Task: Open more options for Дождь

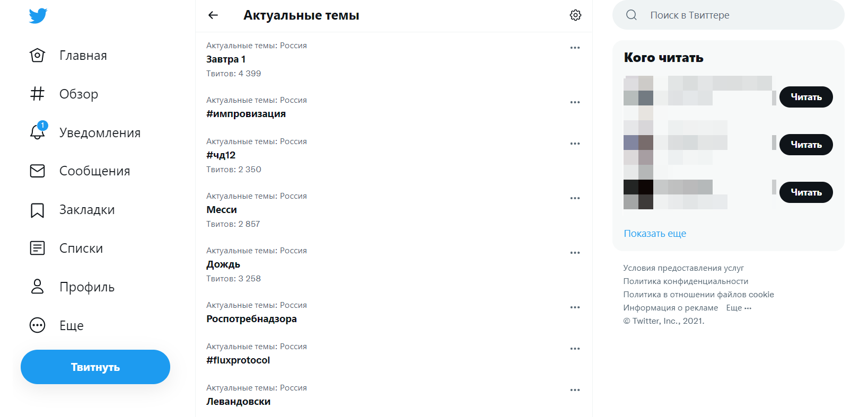Action: pos(575,253)
